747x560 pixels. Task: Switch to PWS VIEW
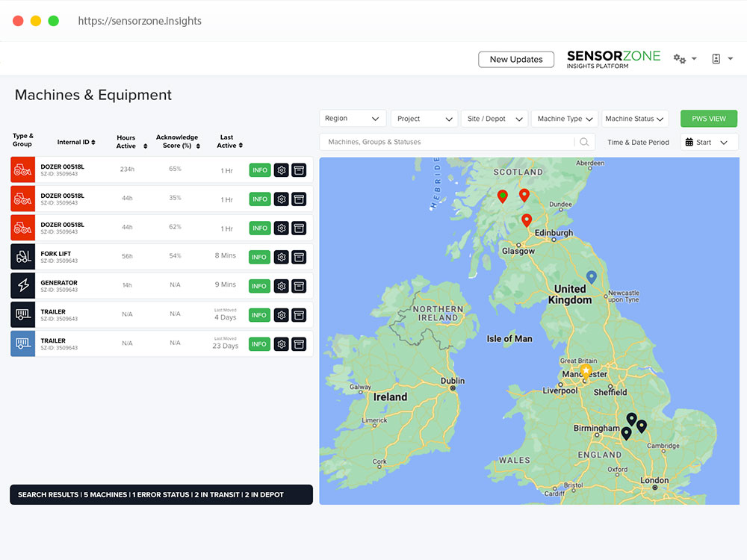[x=708, y=118]
